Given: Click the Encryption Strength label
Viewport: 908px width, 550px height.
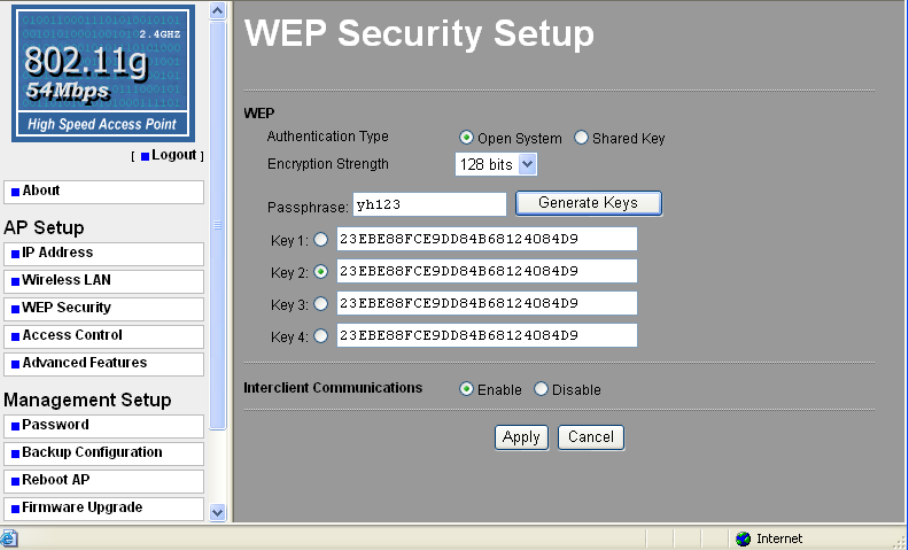Looking at the screenshot, I should [328, 164].
